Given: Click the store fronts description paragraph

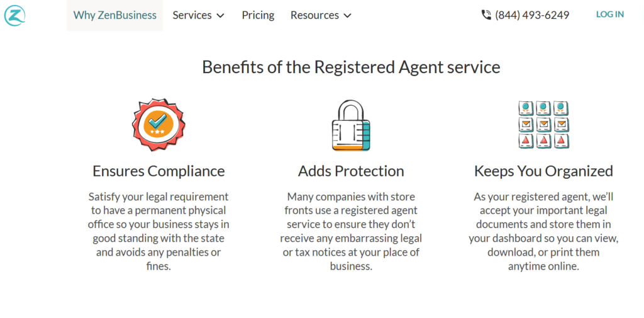Looking at the screenshot, I should [x=351, y=231].
